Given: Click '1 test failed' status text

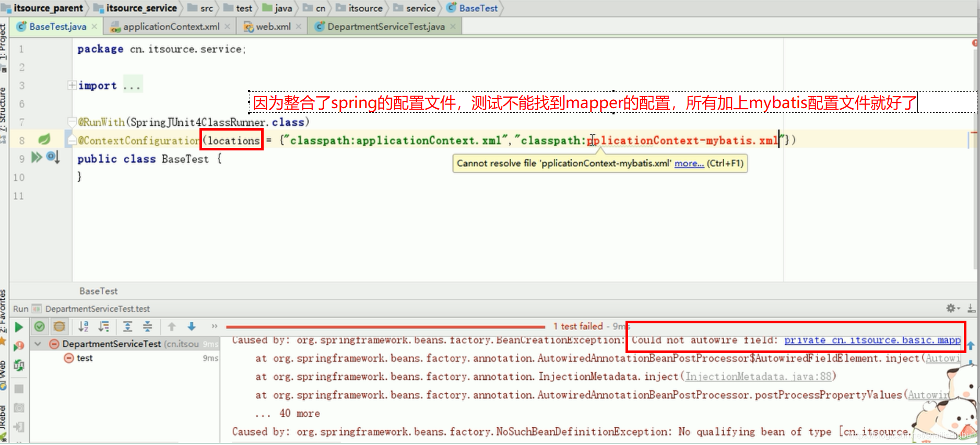Looking at the screenshot, I should [x=578, y=326].
